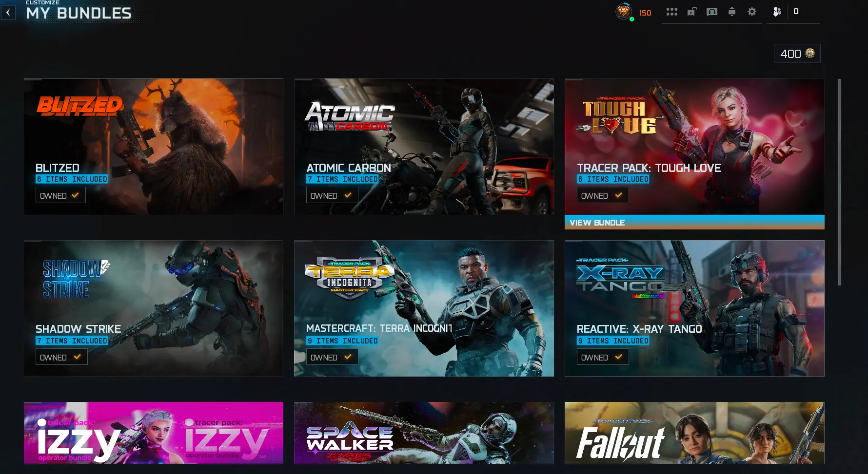
Task: Open the Fallout tracer pack card
Action: point(694,433)
